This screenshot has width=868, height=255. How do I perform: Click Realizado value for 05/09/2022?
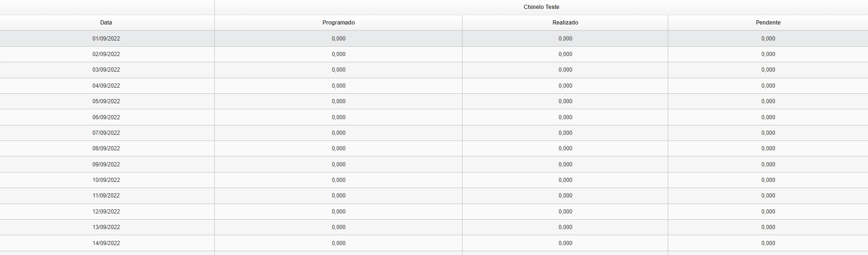(565, 101)
